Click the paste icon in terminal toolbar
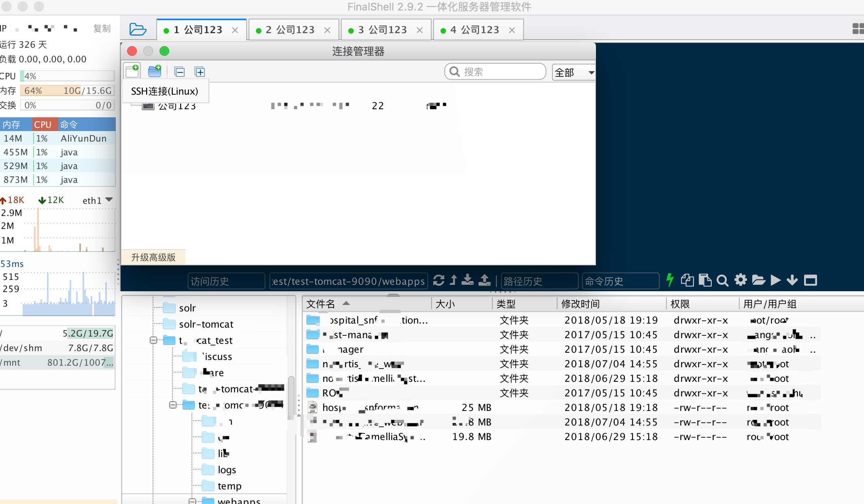The width and height of the screenshot is (864, 504). click(705, 280)
